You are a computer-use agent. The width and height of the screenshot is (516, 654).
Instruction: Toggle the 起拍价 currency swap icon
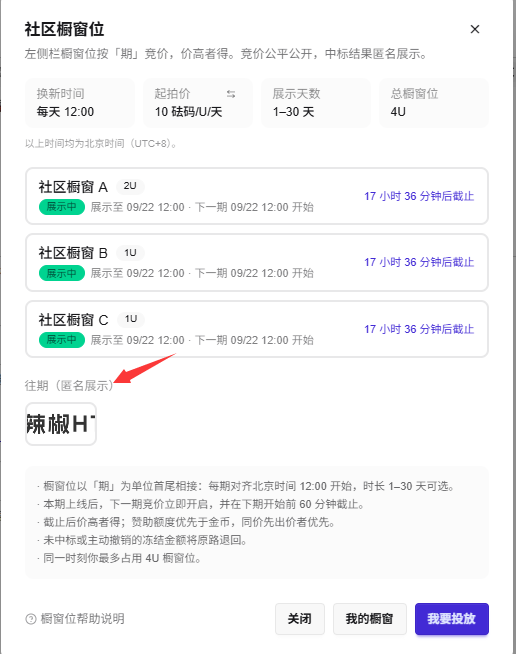pyautogui.click(x=231, y=94)
